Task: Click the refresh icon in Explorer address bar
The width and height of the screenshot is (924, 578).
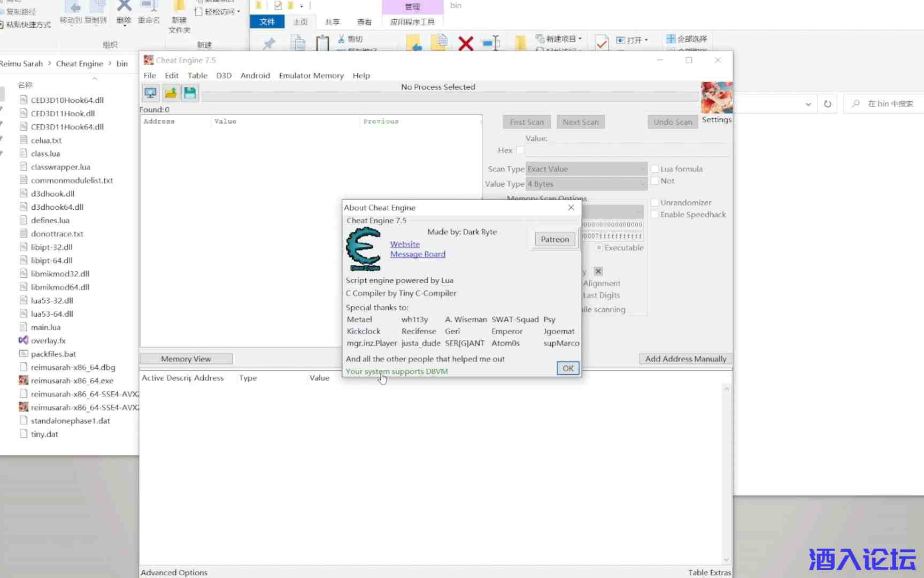Action: click(827, 104)
